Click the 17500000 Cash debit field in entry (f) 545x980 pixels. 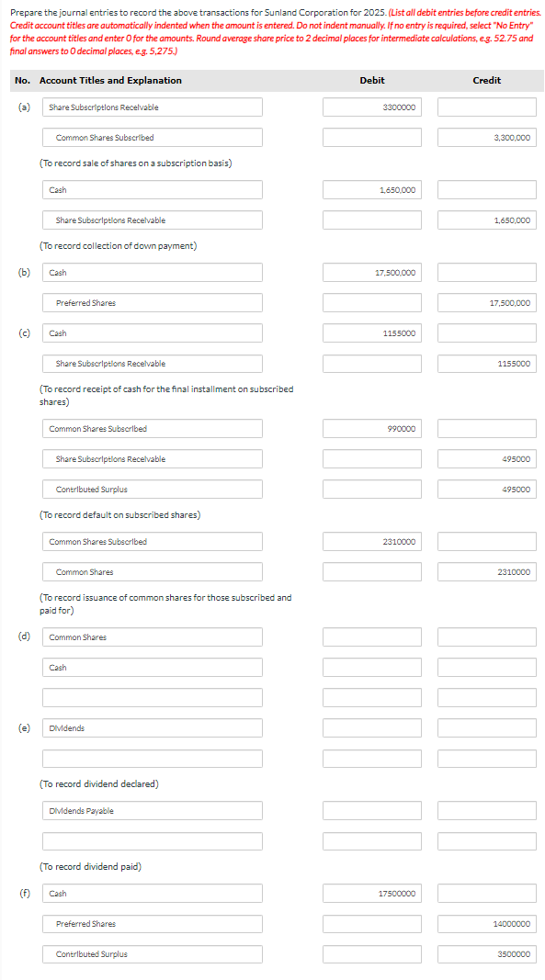pos(371,893)
